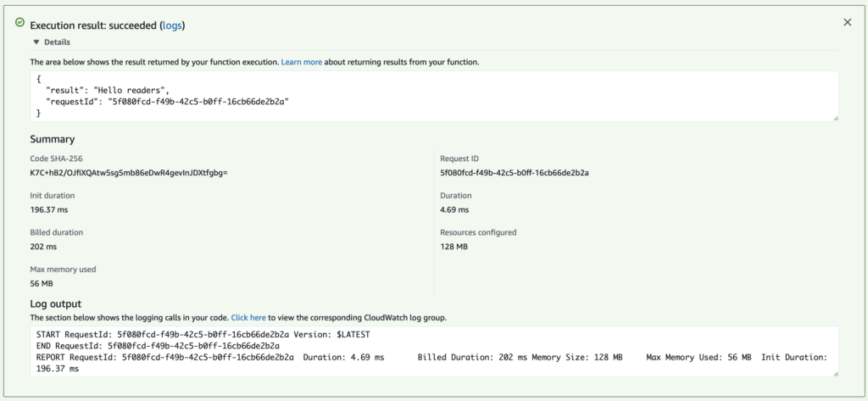This screenshot has height=401, width=868.
Task: Select the Duration value 4.69 ms in Summary
Action: click(x=454, y=210)
